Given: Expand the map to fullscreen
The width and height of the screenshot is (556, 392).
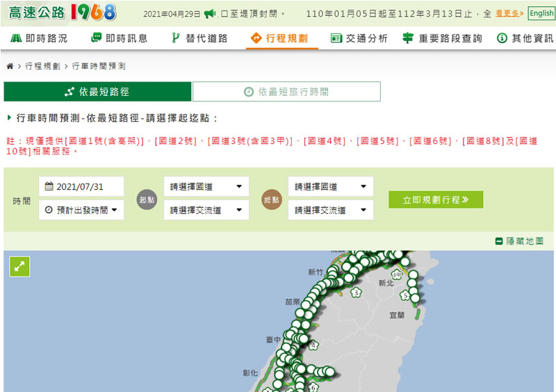Looking at the screenshot, I should (19, 267).
